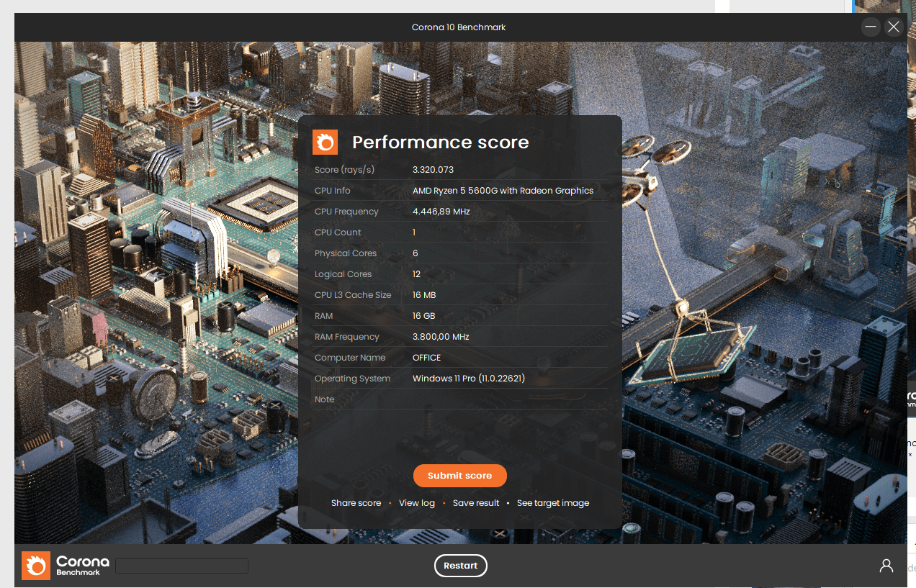Click the Windows 11 Pro operating system text

(469, 379)
